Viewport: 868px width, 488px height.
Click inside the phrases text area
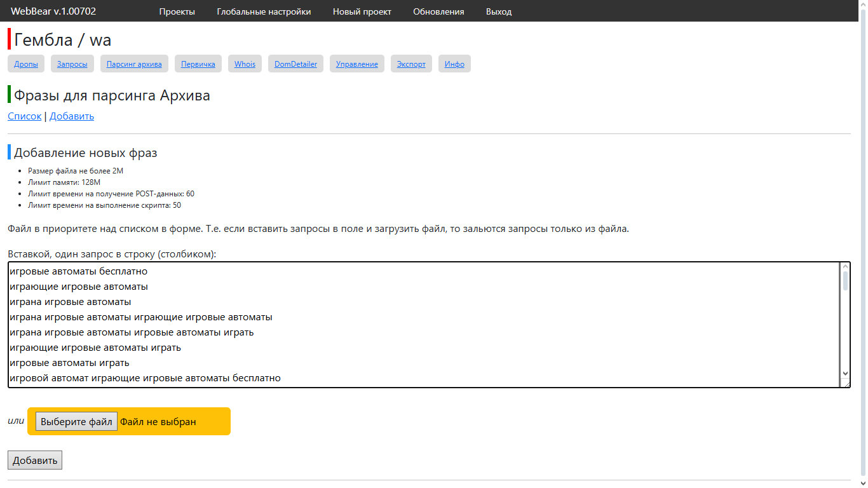point(419,324)
